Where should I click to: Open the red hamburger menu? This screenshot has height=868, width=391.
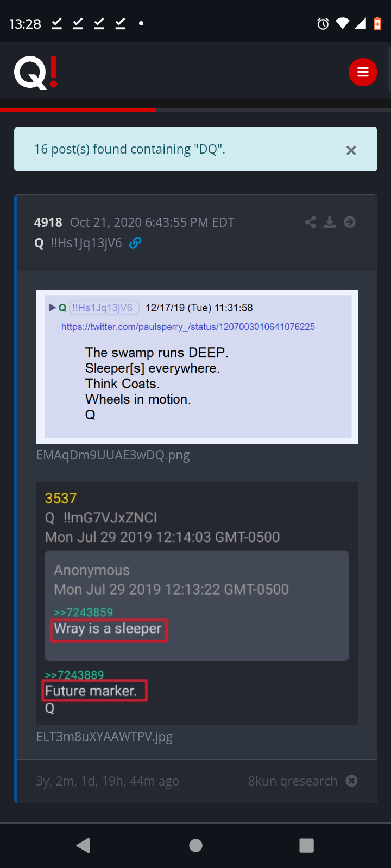[x=363, y=72]
